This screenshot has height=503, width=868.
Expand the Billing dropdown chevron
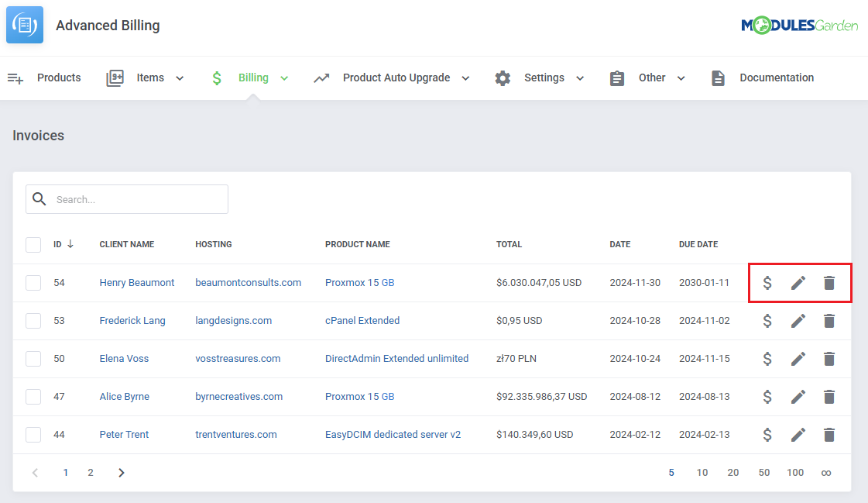[284, 78]
